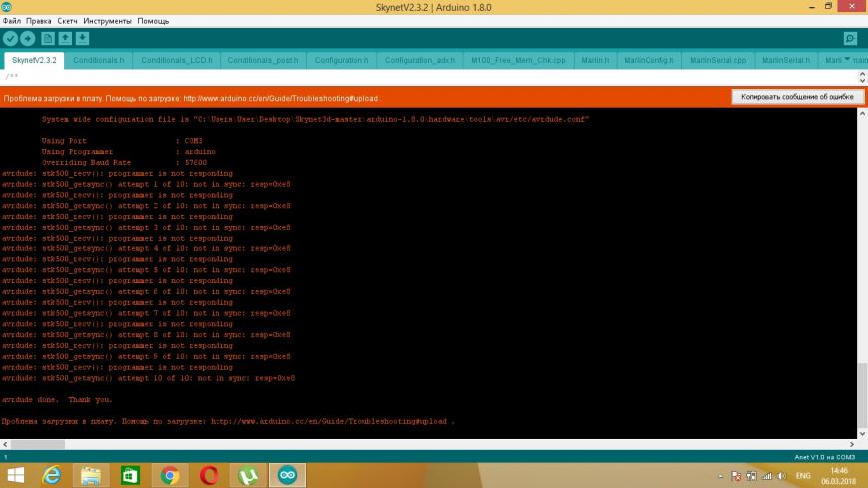Click the horizontal scroll right arrow

pyautogui.click(x=852, y=444)
